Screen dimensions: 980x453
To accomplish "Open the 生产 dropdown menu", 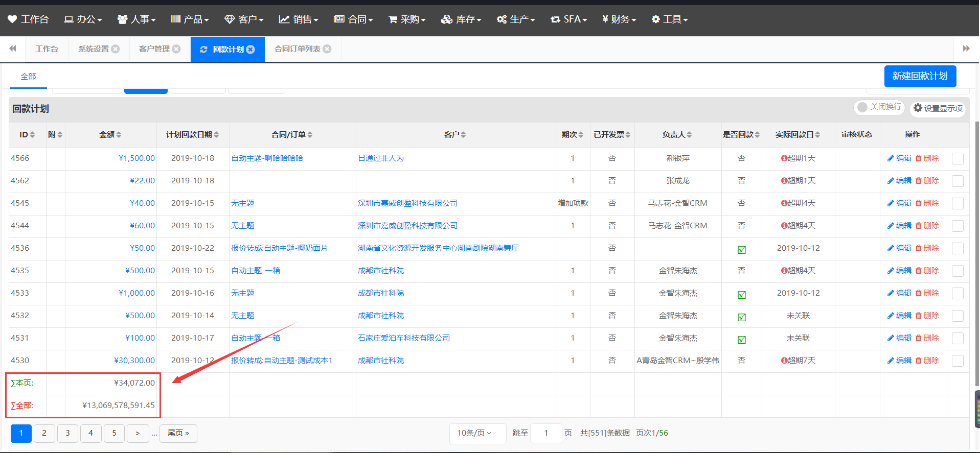I will click(x=516, y=19).
